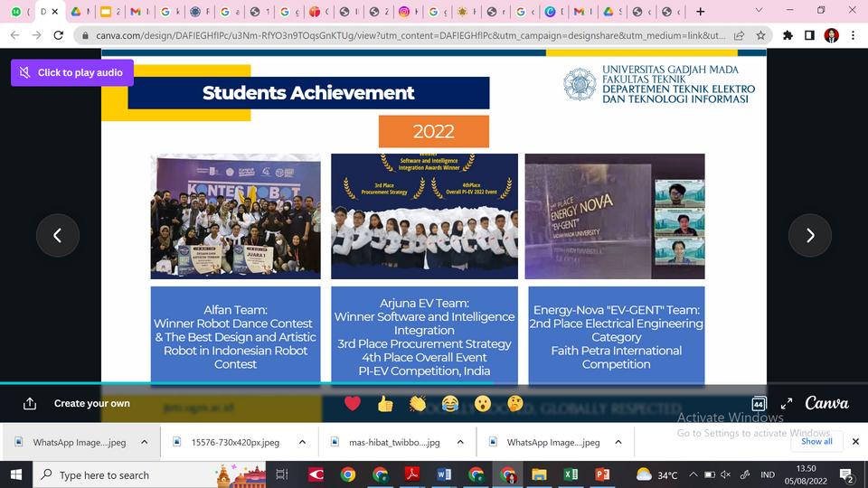The height and width of the screenshot is (488, 868).
Task: Click the slide progress bar
Action: pyautogui.click(x=434, y=382)
